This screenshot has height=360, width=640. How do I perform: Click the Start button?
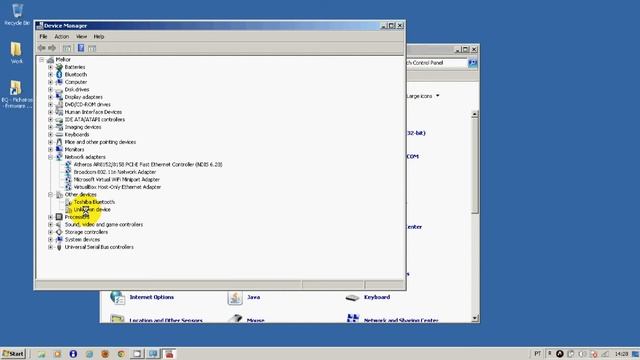(13, 354)
